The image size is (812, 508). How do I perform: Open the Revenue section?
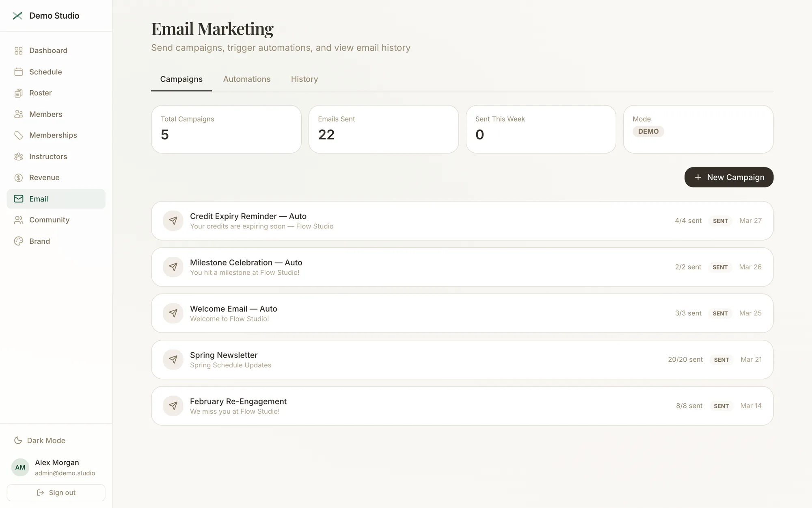(x=56, y=178)
